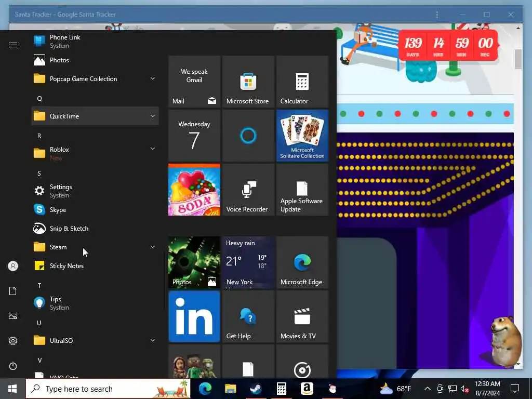This screenshot has width=532, height=399.
Task: Expand the UltraISO folder chevron
Action: pos(153,340)
